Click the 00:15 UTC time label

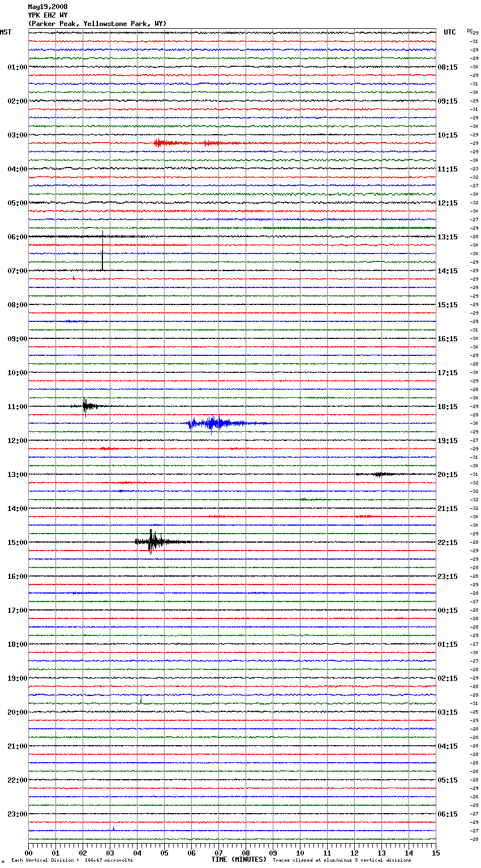(448, 611)
